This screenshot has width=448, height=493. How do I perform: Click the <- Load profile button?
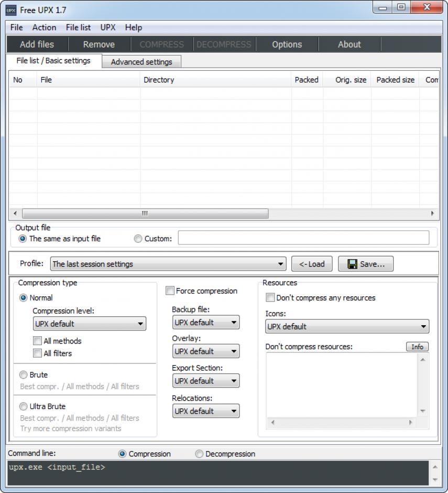tap(312, 264)
